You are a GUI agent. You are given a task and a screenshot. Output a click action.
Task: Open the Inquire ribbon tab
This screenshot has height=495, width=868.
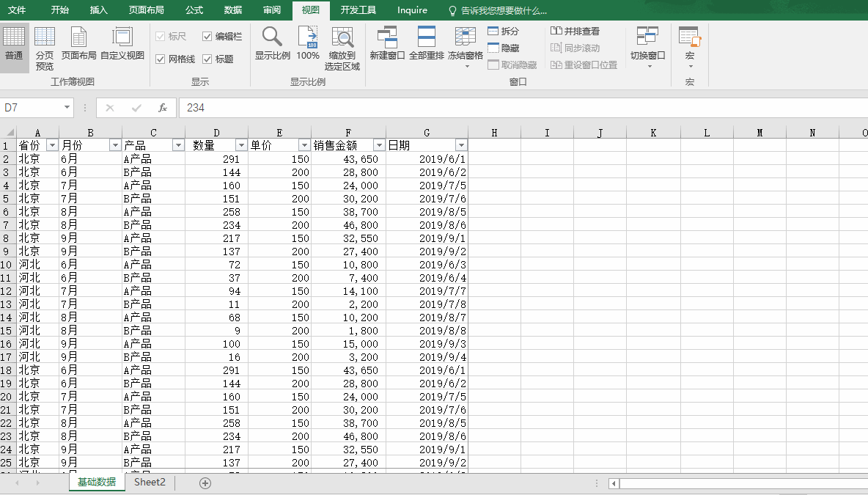[413, 10]
